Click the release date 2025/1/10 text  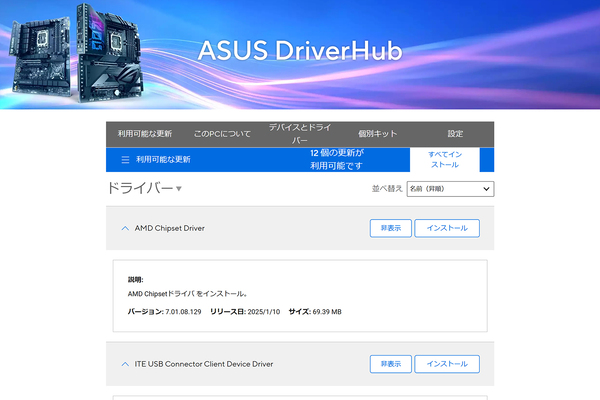(264, 312)
